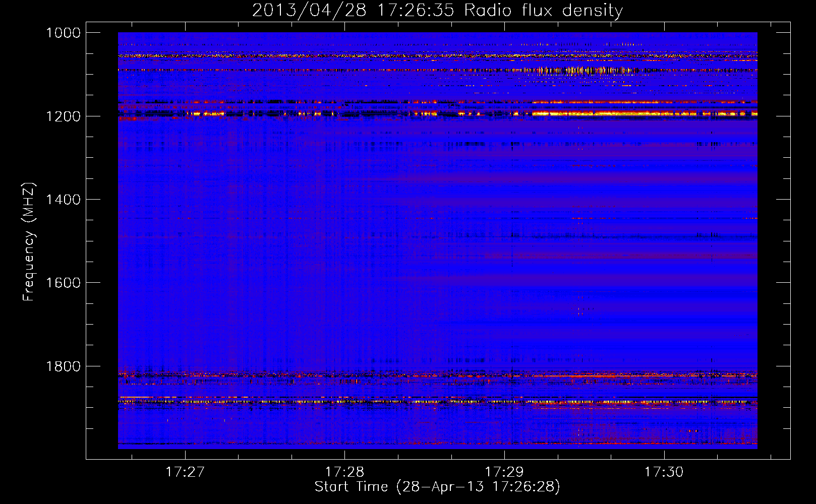Click the "Frequency (MHZ)" axis label
816x504 pixels.
(29, 242)
